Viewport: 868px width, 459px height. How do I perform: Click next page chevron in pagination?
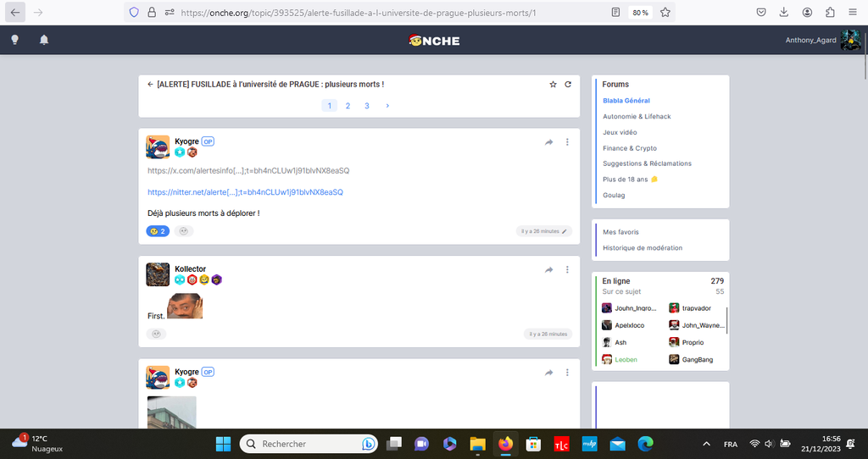click(387, 106)
